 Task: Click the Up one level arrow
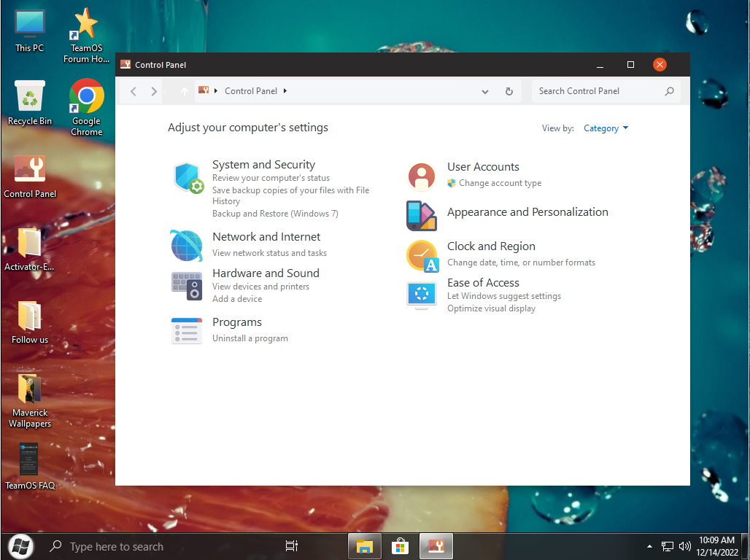coord(184,91)
